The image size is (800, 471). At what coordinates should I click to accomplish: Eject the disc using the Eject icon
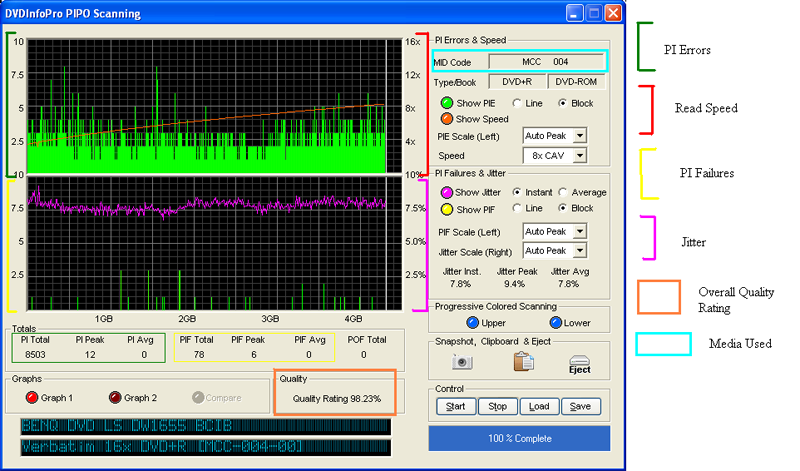click(579, 364)
